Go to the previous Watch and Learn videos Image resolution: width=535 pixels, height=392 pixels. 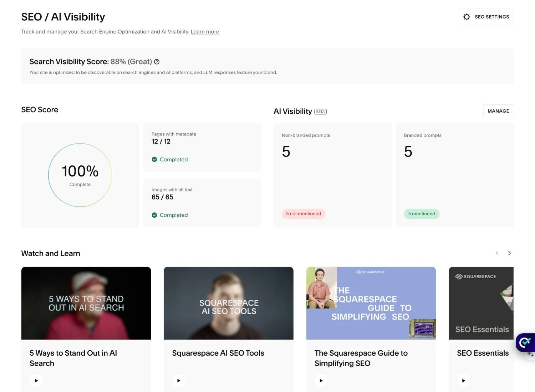[x=497, y=253]
